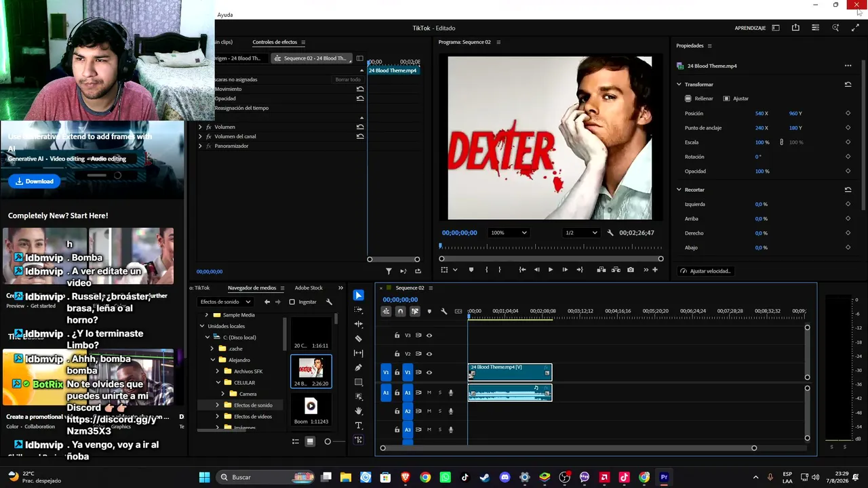Open the APRENDIZAJE workspace
Screen dimensions: 868x488
click(x=750, y=28)
